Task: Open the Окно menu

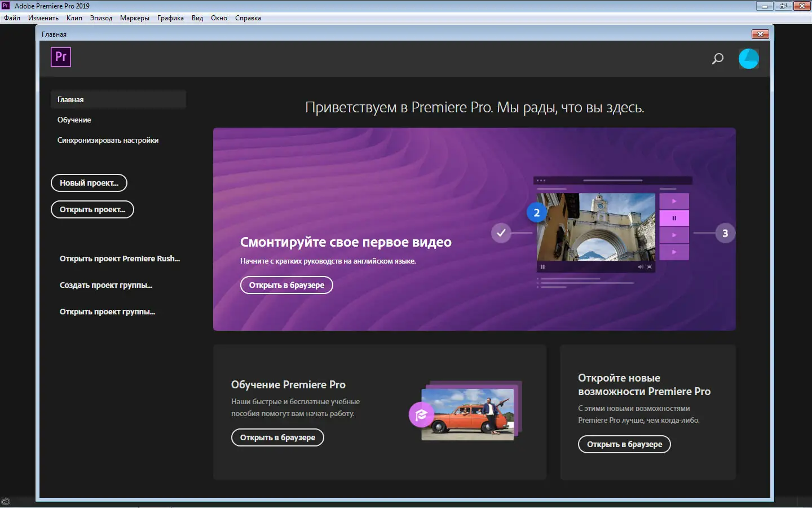Action: 219,17
